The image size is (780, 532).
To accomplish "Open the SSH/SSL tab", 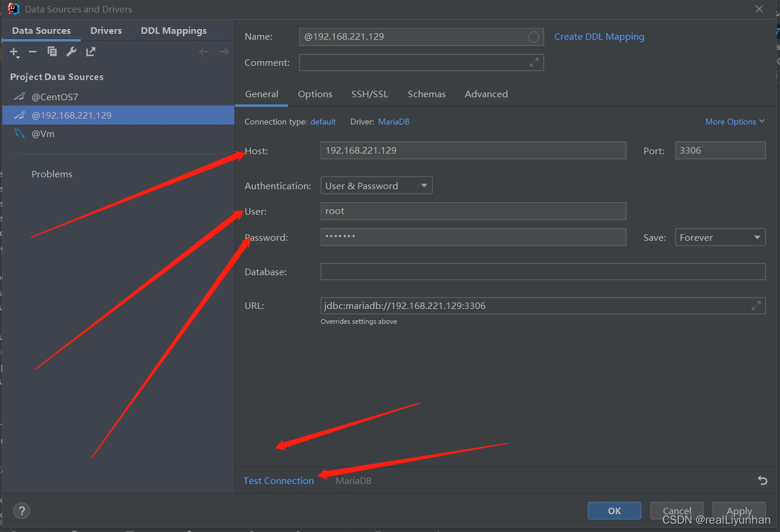I will coord(370,94).
